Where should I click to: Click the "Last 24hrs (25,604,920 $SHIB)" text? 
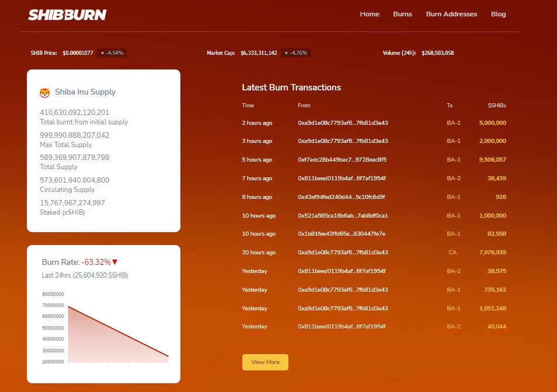(x=85, y=275)
